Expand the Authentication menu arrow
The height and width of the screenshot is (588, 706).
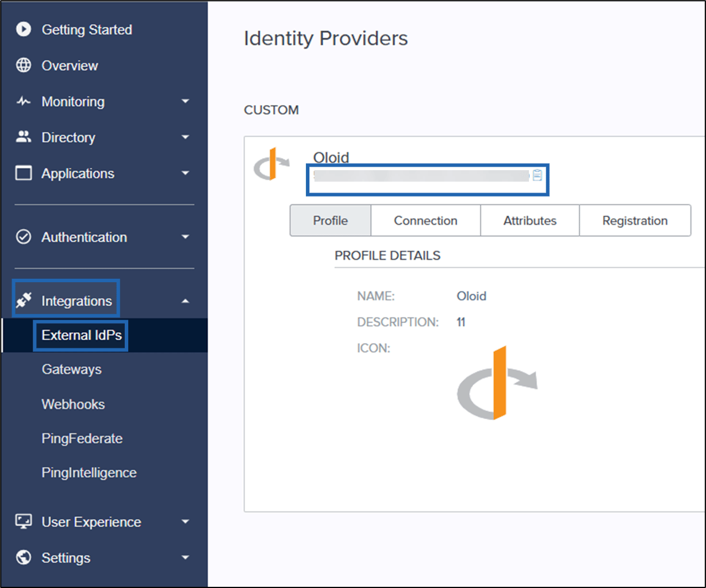(x=185, y=237)
